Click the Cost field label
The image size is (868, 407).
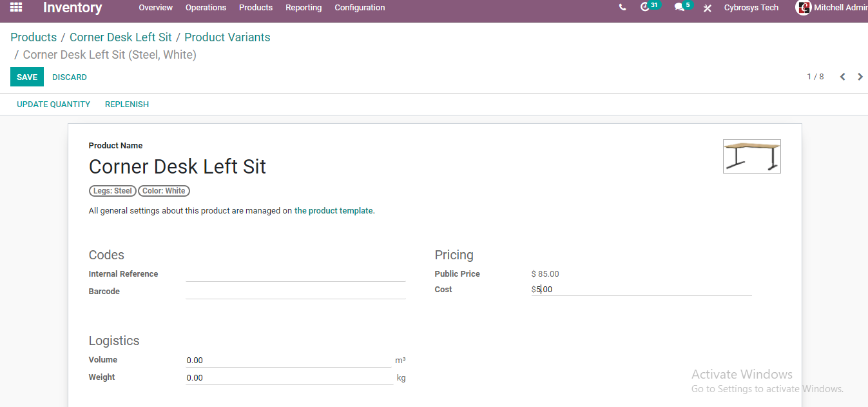click(443, 290)
